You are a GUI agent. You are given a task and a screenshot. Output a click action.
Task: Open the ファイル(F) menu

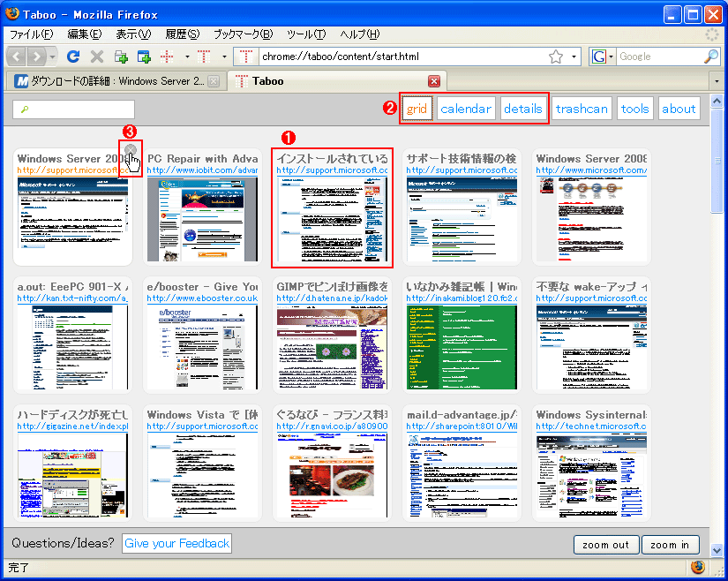31,34
